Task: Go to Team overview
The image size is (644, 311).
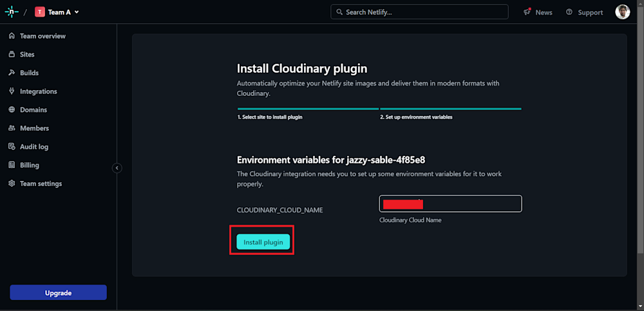Action: coord(43,36)
